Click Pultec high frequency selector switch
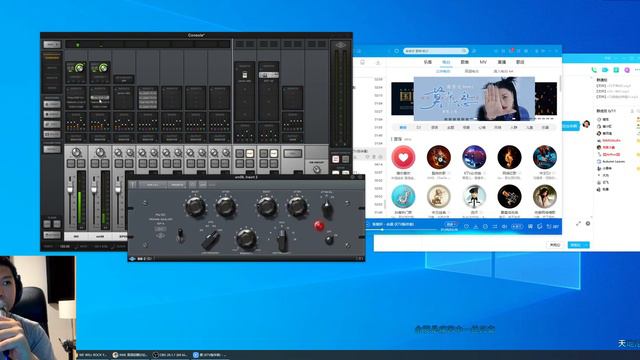 pos(282,240)
